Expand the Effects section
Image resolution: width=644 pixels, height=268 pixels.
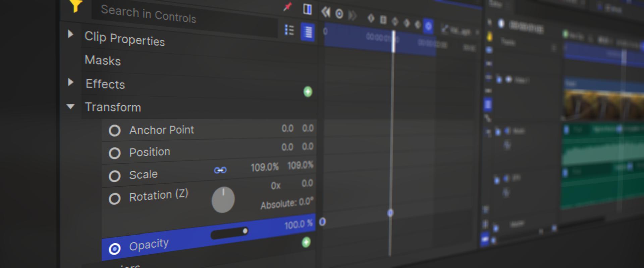click(x=70, y=82)
